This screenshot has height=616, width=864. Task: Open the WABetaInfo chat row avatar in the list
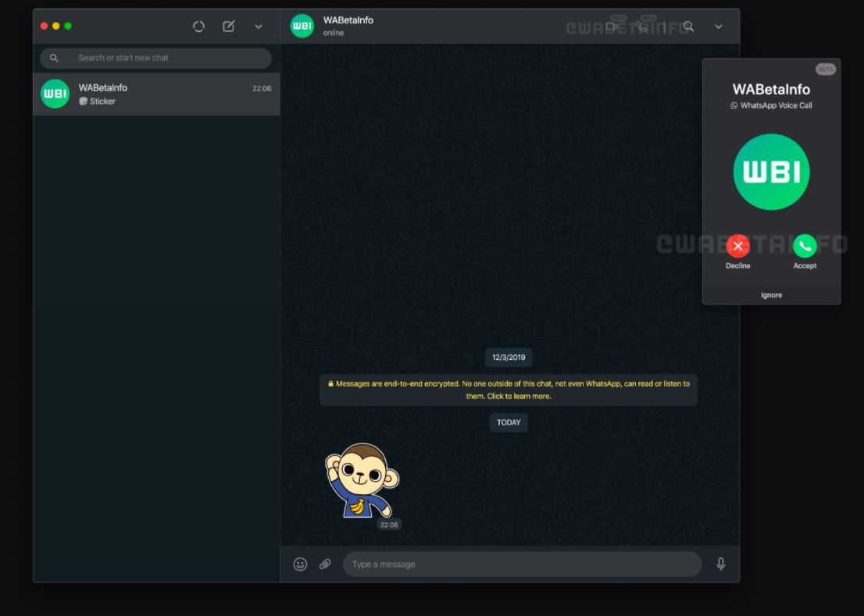tap(55, 94)
